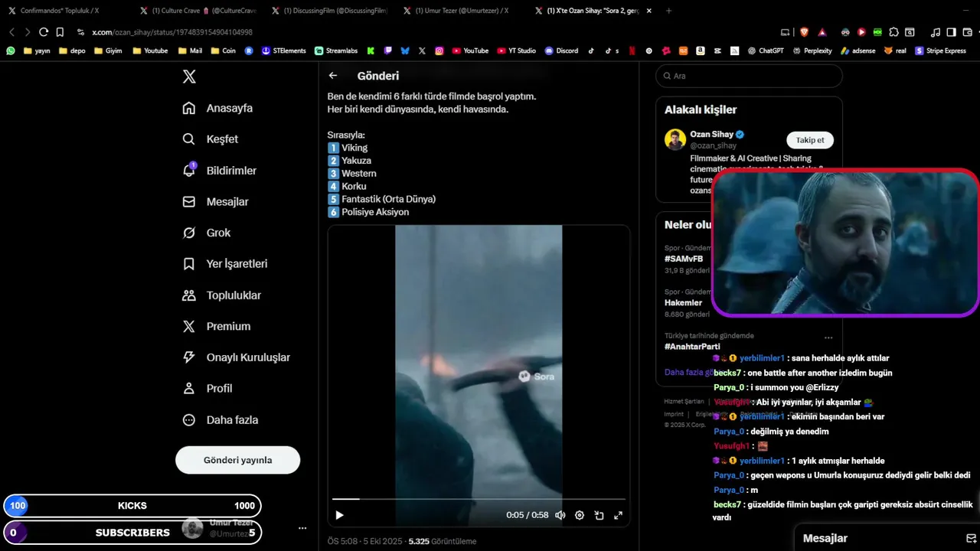
Task: Open account options three dots
Action: pos(302,528)
